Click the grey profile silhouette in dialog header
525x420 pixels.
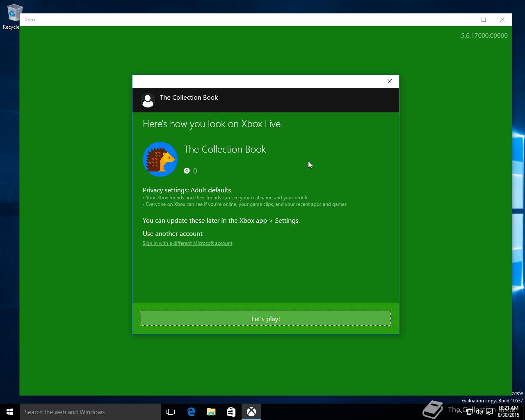148,100
